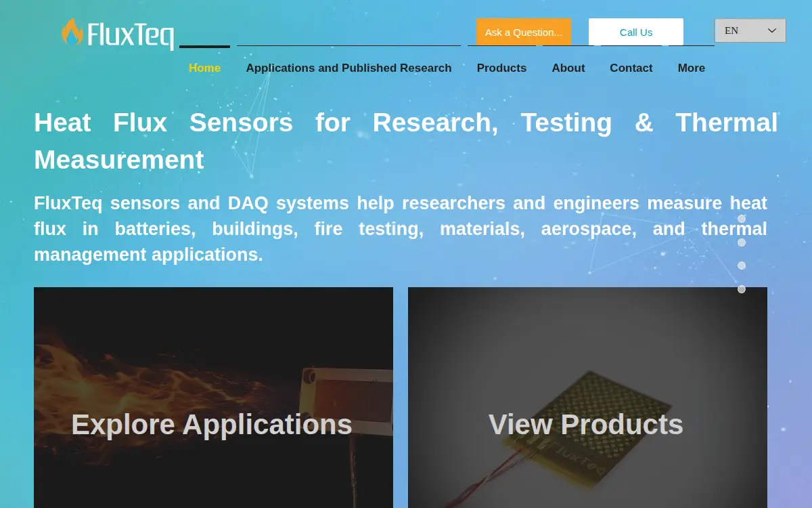Select the fourth page indicator dot
This screenshot has width=812, height=508.
(x=742, y=289)
